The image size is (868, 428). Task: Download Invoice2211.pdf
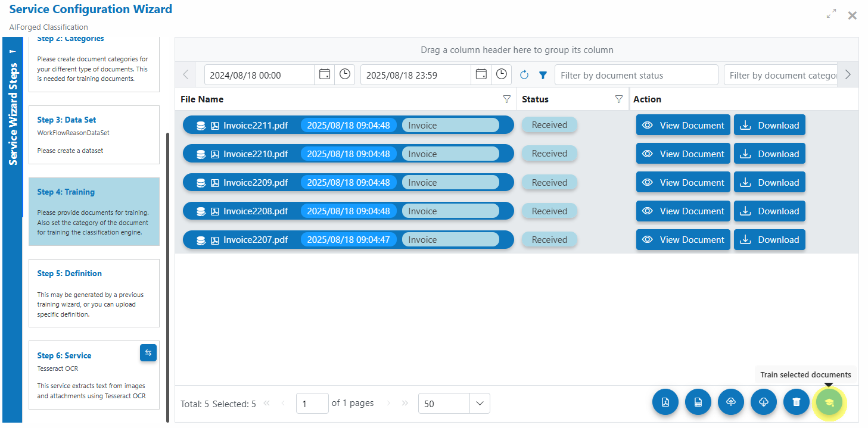769,125
